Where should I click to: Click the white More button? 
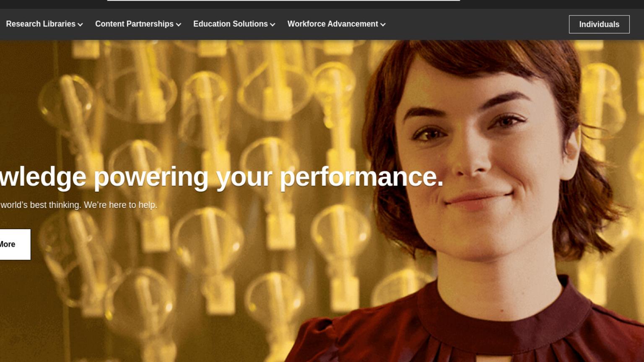(x=15, y=244)
